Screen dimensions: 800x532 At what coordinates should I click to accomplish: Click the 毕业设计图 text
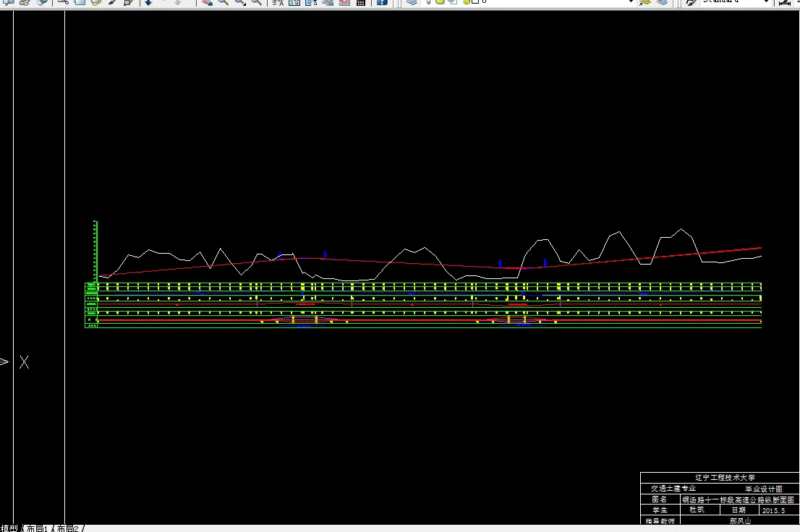(763, 489)
